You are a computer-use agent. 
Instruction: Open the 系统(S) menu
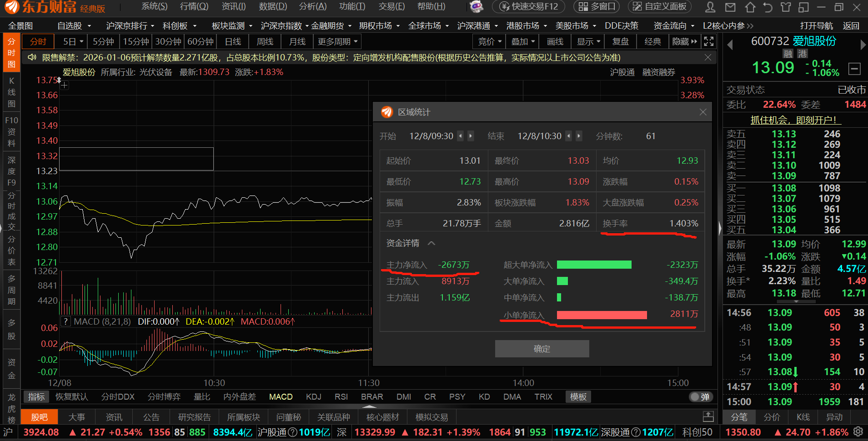(154, 6)
